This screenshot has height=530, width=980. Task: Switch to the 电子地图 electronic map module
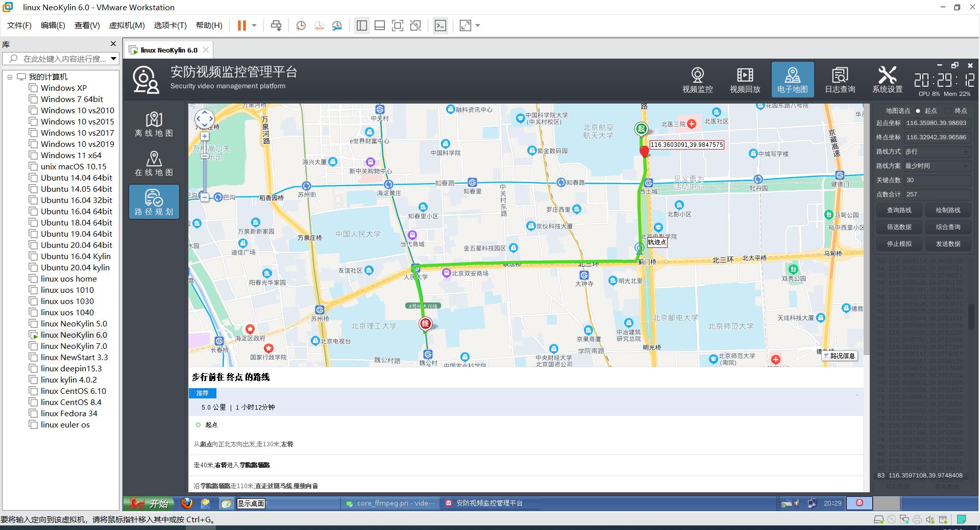[792, 80]
